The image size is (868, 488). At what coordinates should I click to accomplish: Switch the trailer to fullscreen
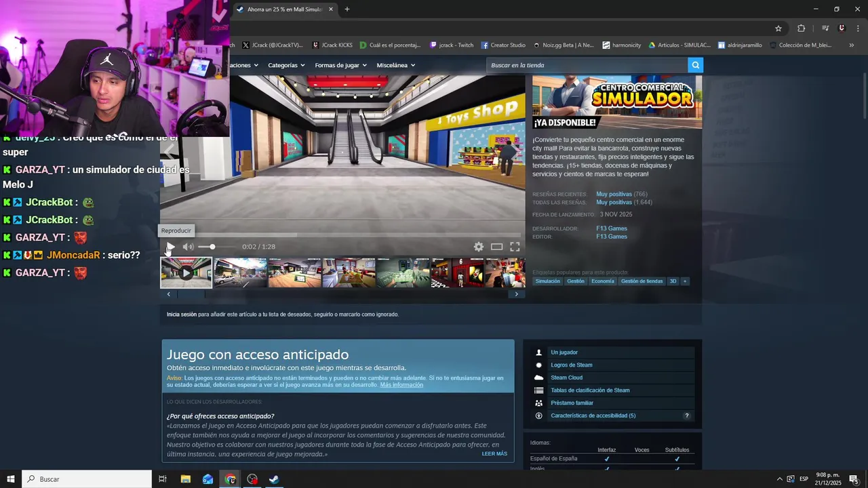pyautogui.click(x=515, y=247)
